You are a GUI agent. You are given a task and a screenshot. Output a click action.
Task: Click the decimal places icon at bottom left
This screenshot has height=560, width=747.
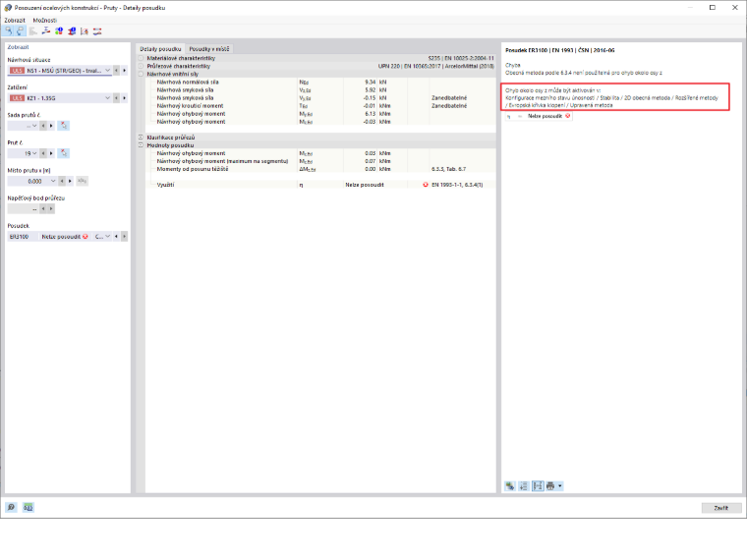[x=29, y=508]
